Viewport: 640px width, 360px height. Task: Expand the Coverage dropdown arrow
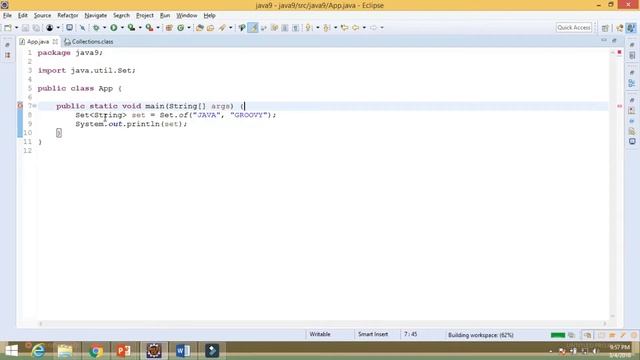point(140,28)
